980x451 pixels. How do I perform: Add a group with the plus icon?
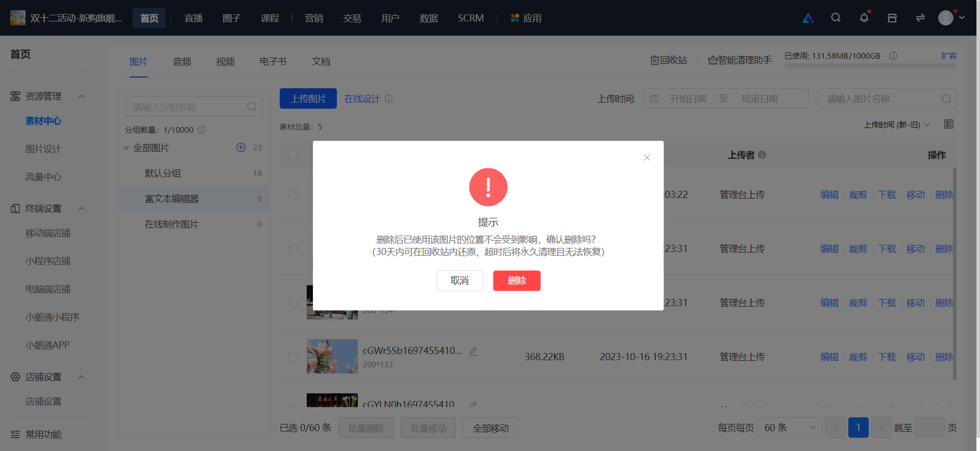(241, 147)
